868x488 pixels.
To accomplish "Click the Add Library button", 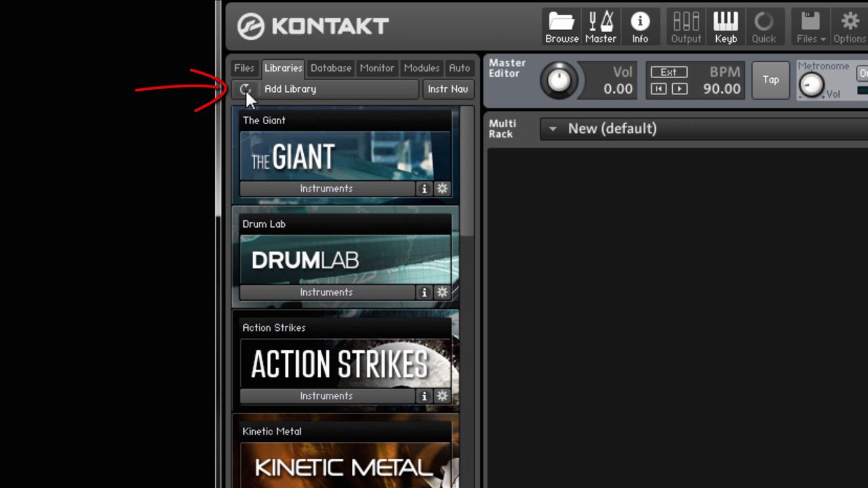I will pos(338,89).
